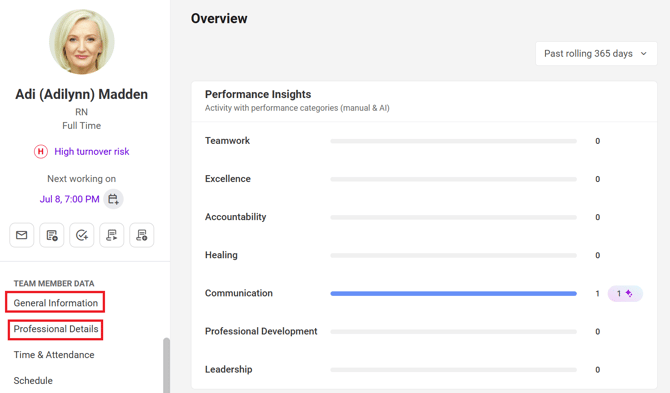Select Schedule in team member data
The height and width of the screenshot is (393, 670).
(33, 381)
